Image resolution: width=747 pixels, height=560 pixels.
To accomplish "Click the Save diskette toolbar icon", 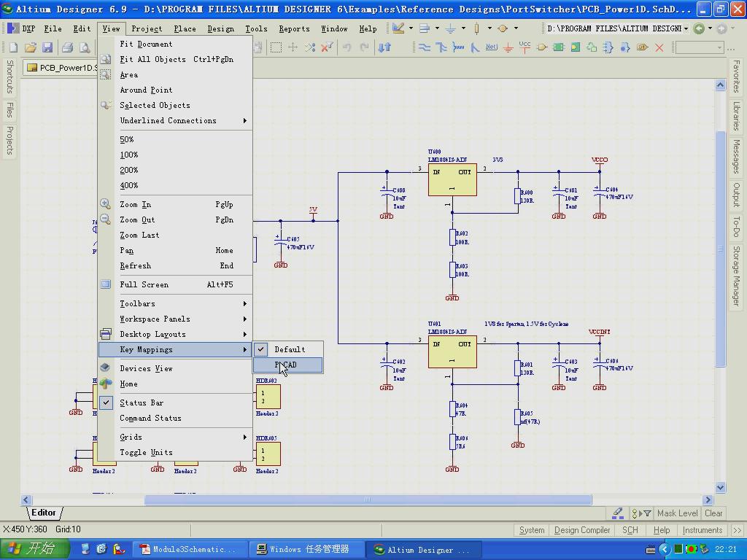I will [47, 47].
